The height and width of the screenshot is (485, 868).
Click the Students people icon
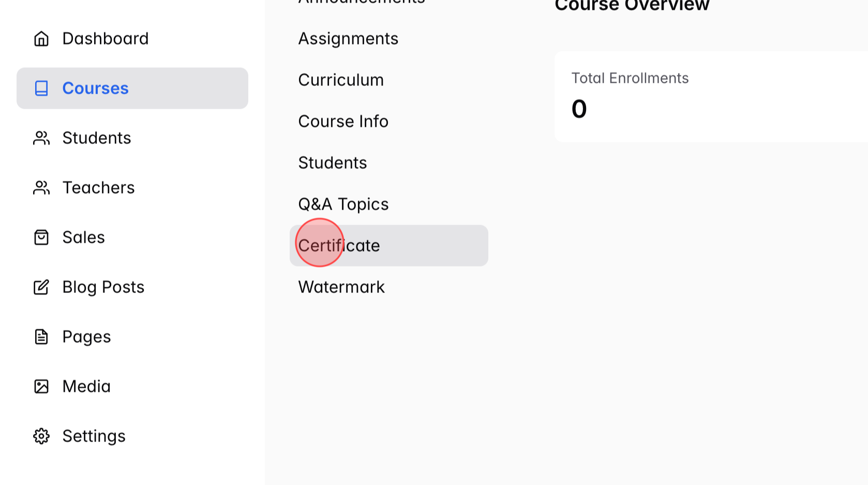click(x=41, y=138)
